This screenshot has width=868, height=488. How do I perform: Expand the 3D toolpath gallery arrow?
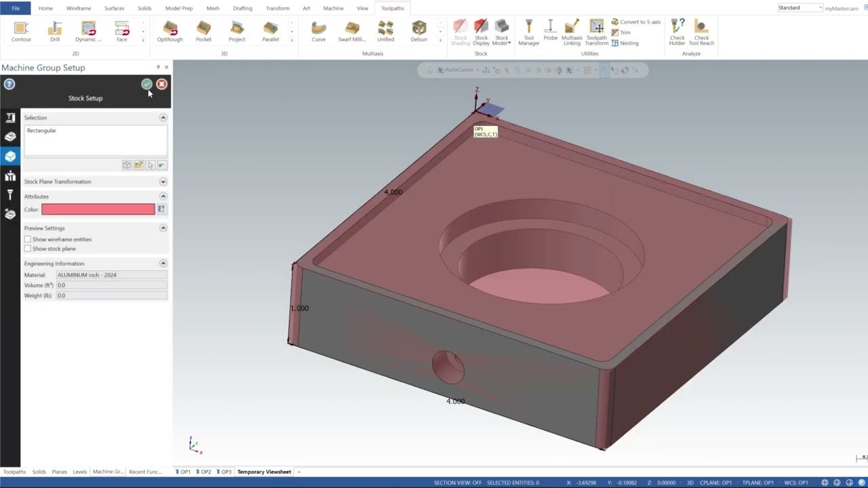click(x=292, y=40)
